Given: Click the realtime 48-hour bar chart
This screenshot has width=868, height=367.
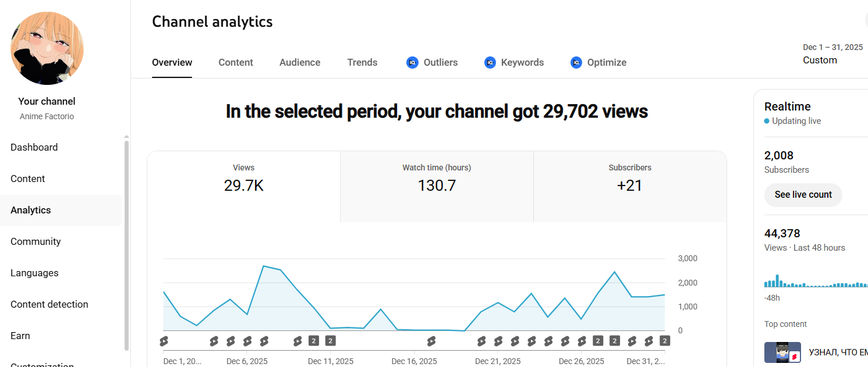Looking at the screenshot, I should click(816, 281).
